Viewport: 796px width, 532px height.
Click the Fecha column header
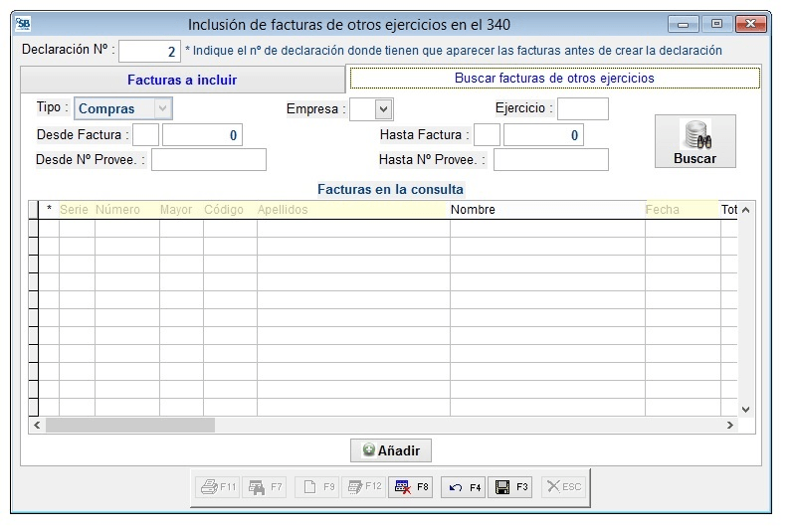pos(683,210)
